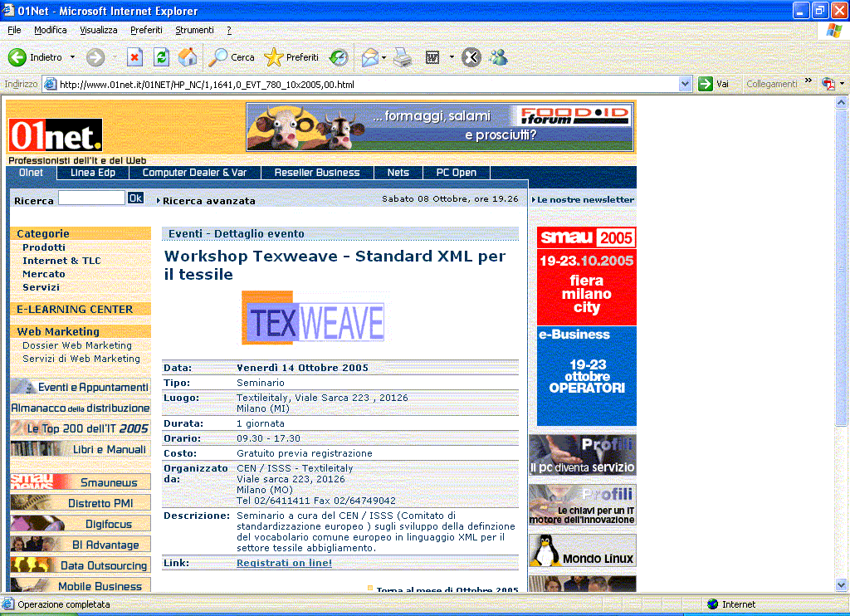
Task: Open the Ricerca avanzata link
Action: coord(208,201)
